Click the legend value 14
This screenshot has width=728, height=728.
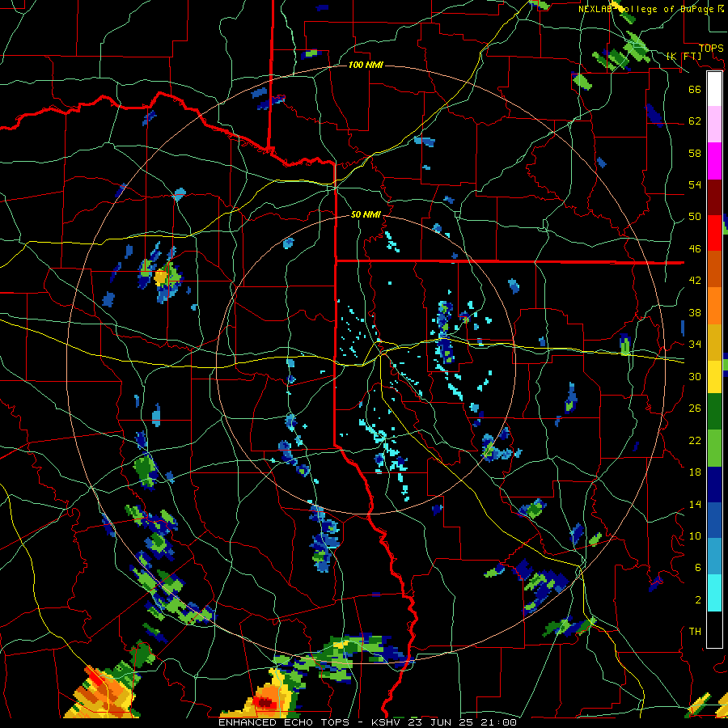[x=695, y=504]
